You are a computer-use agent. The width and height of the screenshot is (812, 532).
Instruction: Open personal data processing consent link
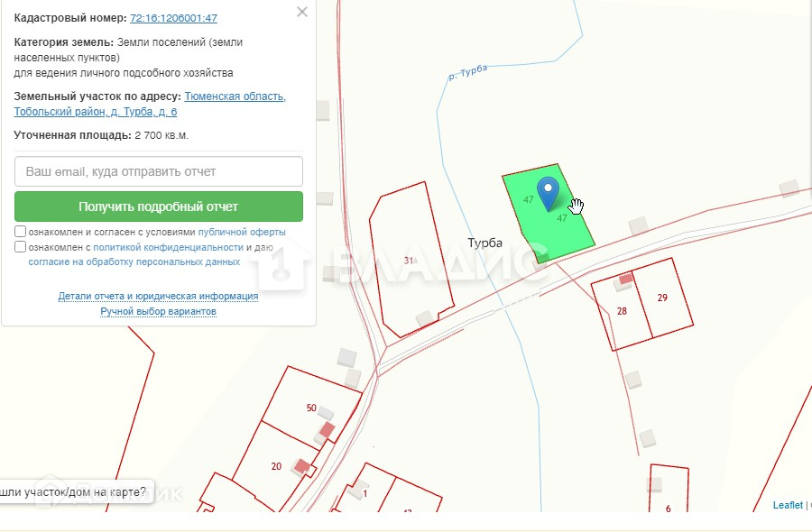(134, 262)
